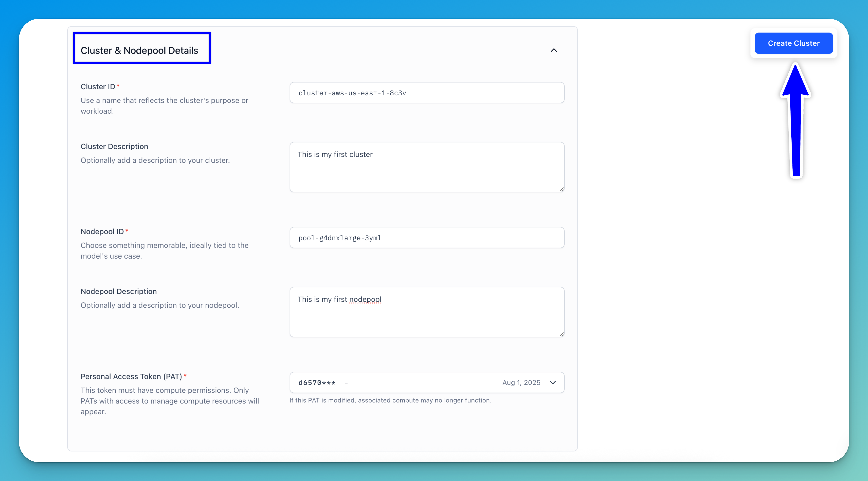Click 'Use a name that reflects' helper text
The height and width of the screenshot is (481, 868).
click(164, 106)
